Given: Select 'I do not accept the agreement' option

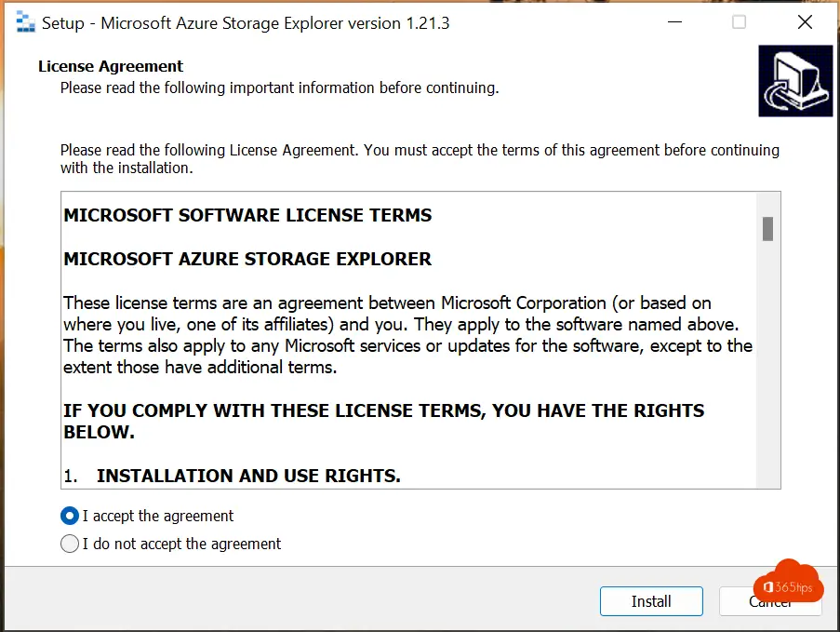Looking at the screenshot, I should point(70,544).
